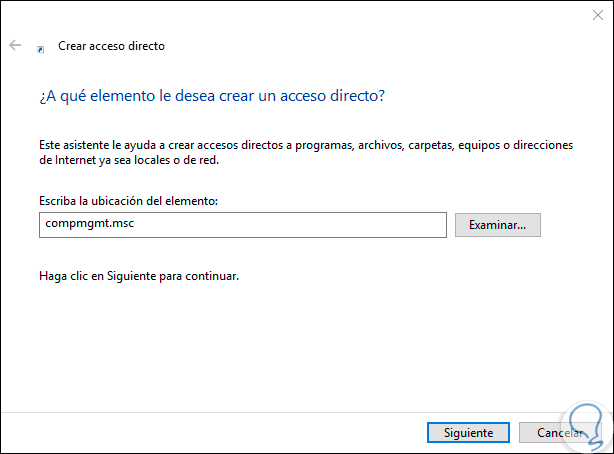Click the "Haga clic en Siguiente" instruction text

tap(139, 273)
